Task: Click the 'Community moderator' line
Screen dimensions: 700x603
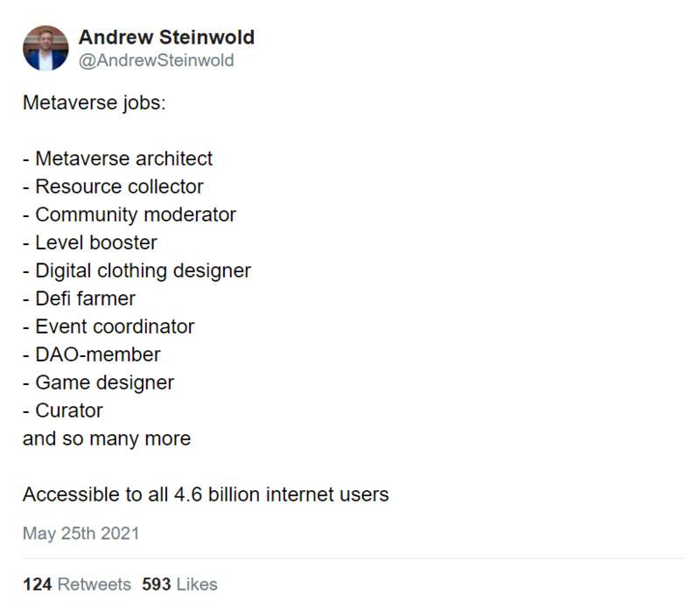Action: (129, 214)
